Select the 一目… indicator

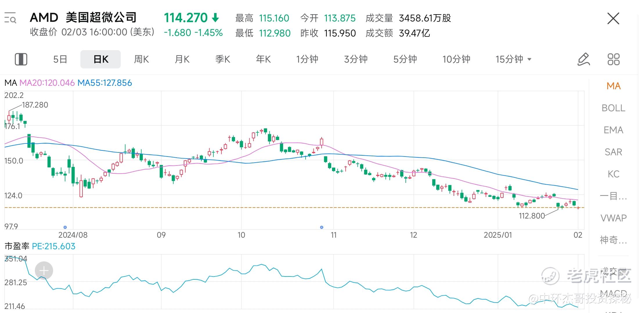click(614, 196)
